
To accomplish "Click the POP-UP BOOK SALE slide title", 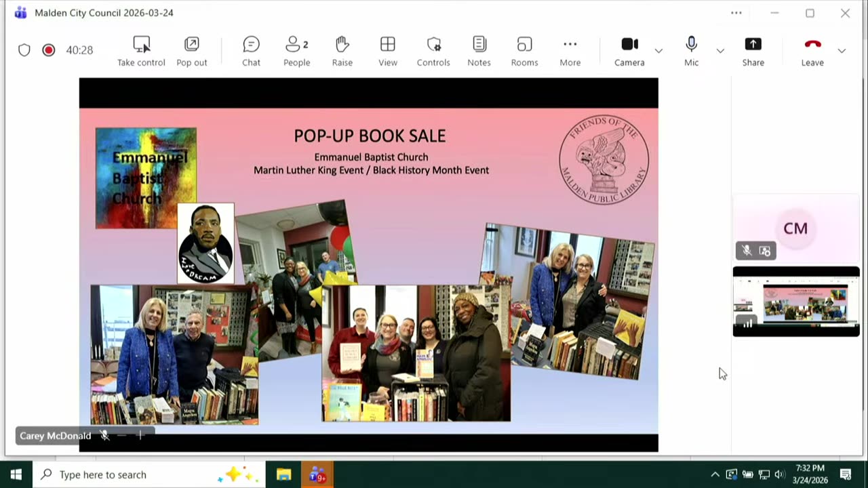I will point(370,136).
